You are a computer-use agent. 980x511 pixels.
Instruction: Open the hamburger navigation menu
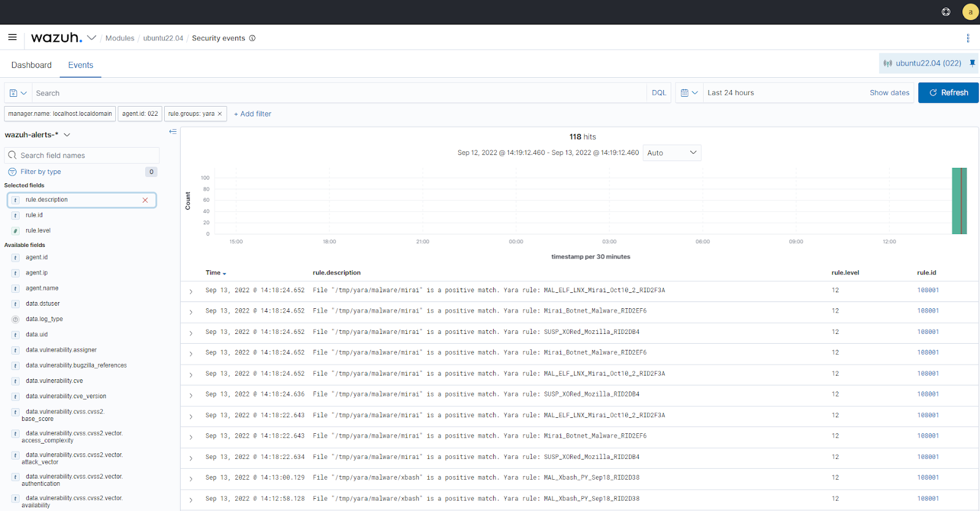pyautogui.click(x=12, y=37)
